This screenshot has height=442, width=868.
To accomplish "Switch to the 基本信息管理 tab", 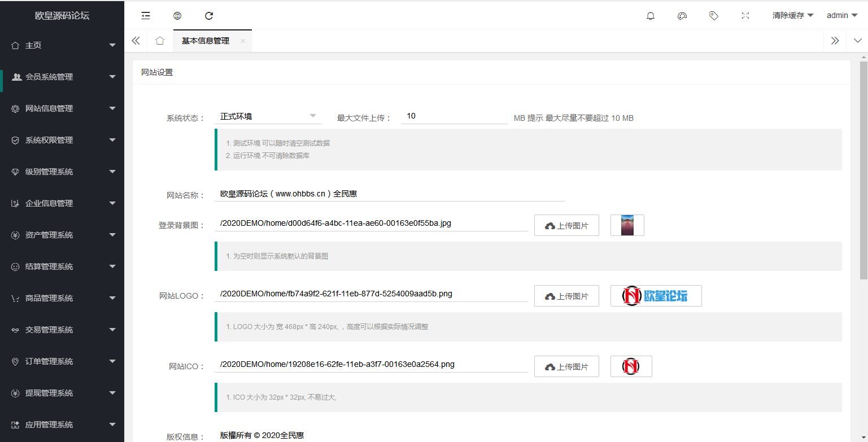I will point(204,40).
